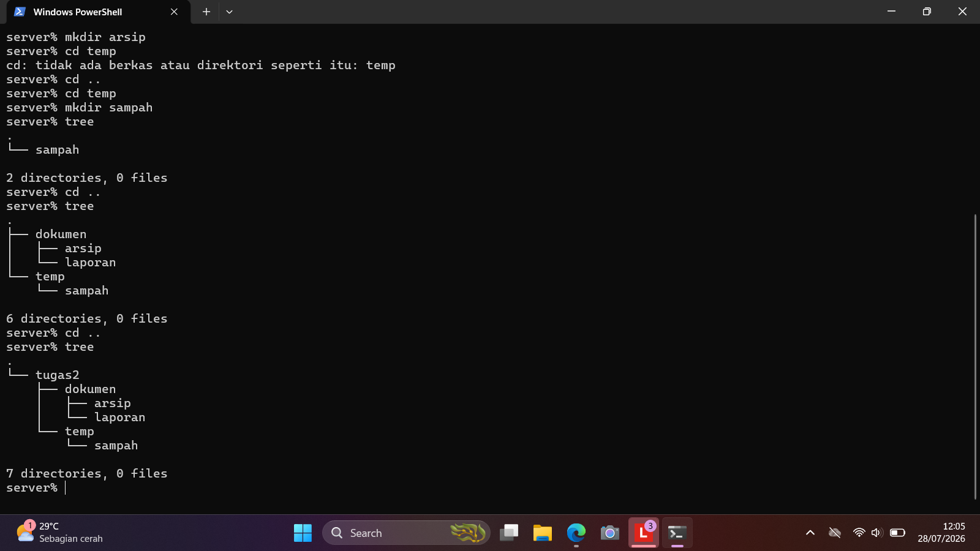Click '6 directories, 0 files' line

tap(87, 319)
